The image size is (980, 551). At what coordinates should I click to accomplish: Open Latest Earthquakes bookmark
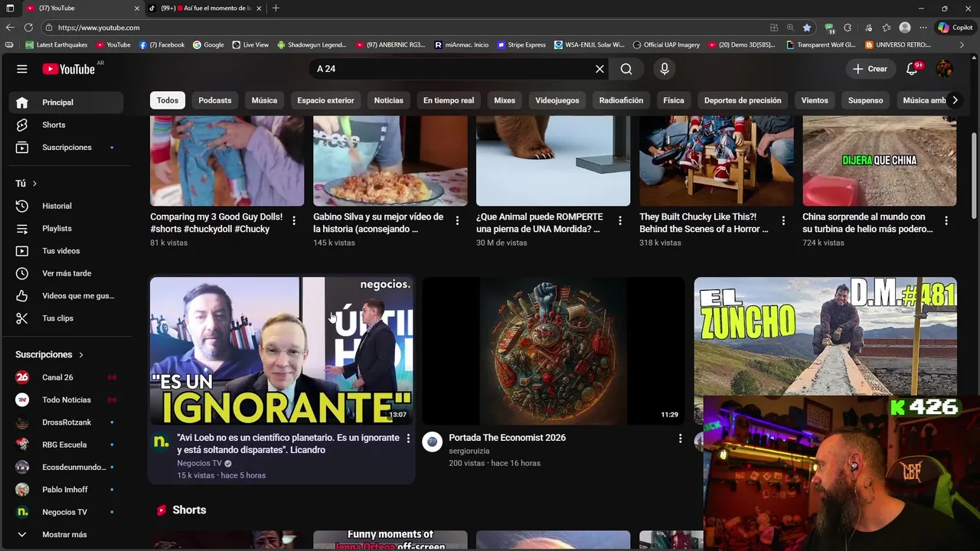pos(57,45)
